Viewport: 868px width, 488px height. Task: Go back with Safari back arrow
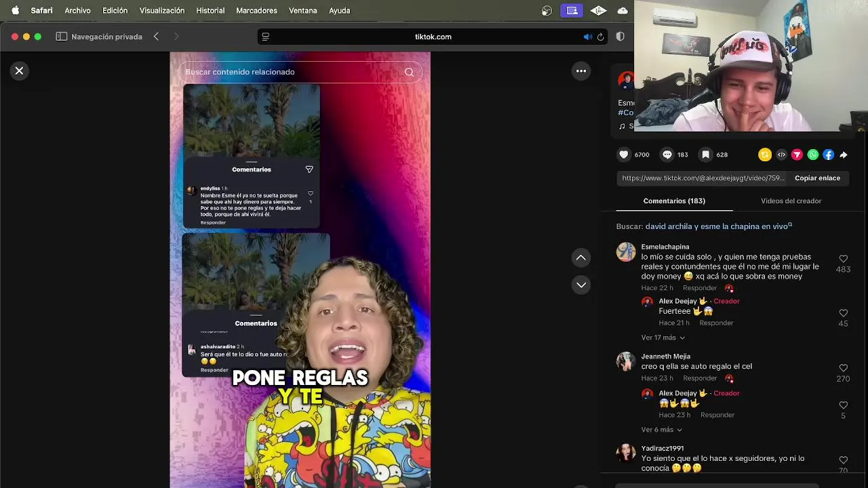pos(156,37)
